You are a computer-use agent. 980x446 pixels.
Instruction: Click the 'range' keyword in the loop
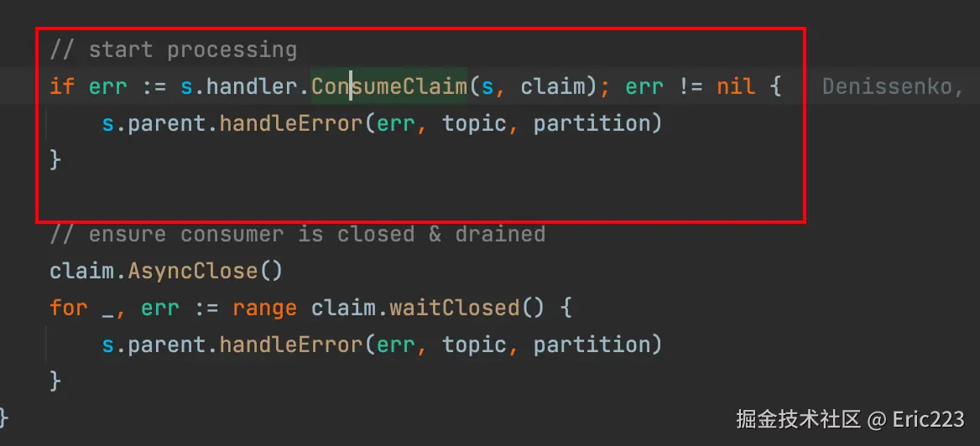point(264,309)
